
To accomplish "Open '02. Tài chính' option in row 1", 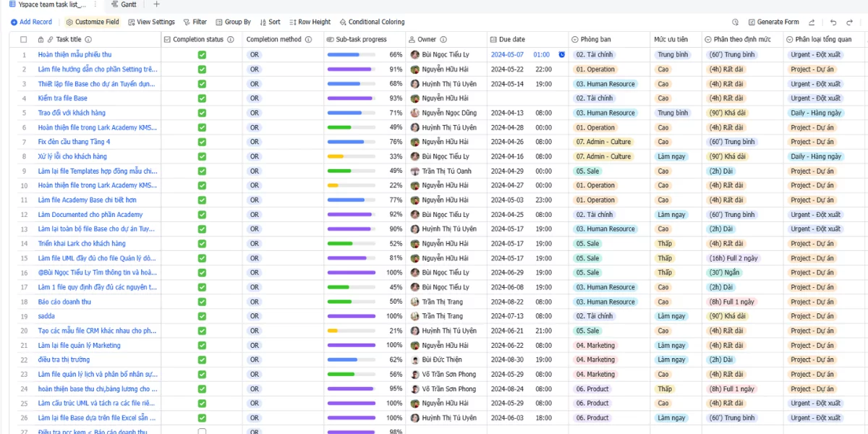I will pos(595,54).
